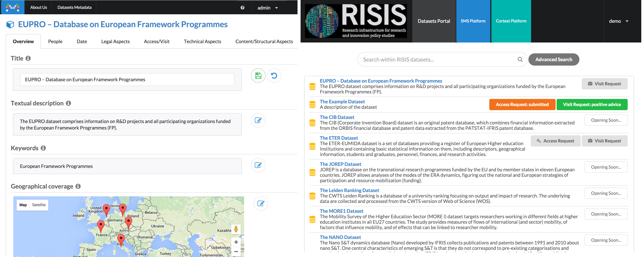Click database icon beside EUPRO dataset row
644x257 pixels.
(x=312, y=87)
